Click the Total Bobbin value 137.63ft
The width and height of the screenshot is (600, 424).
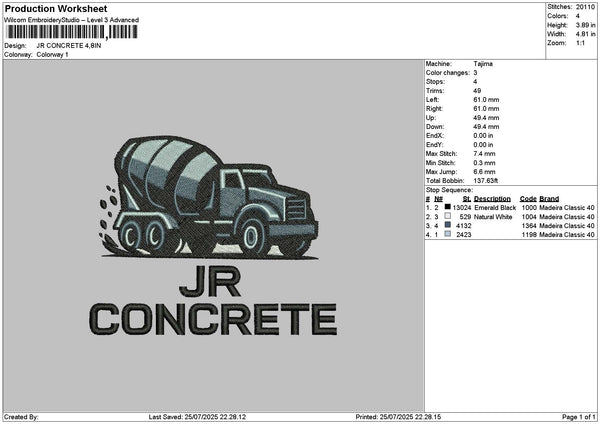click(x=487, y=180)
